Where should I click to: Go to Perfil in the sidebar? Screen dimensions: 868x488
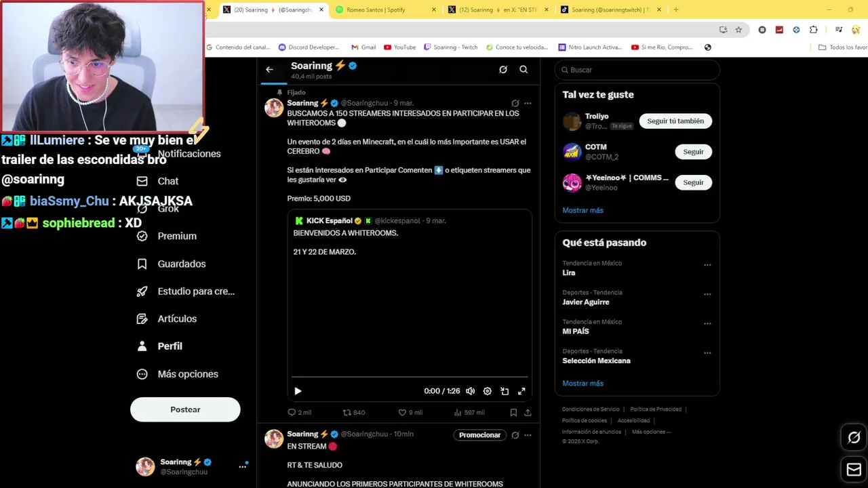pos(159,346)
